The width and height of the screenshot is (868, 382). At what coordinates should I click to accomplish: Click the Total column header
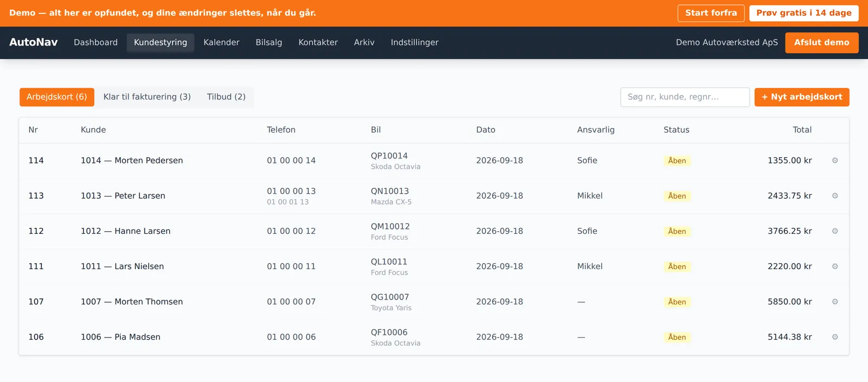(x=802, y=130)
